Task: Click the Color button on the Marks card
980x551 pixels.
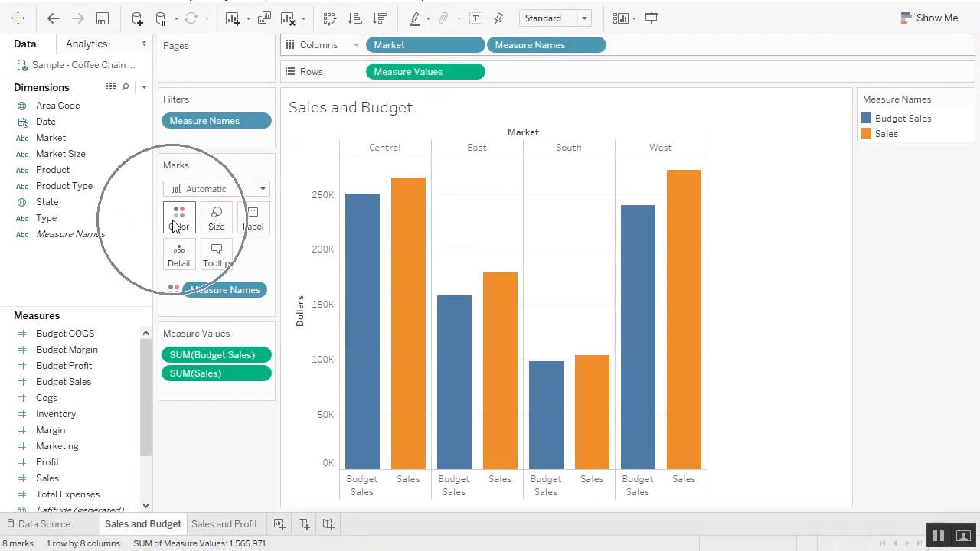Action: click(x=179, y=218)
